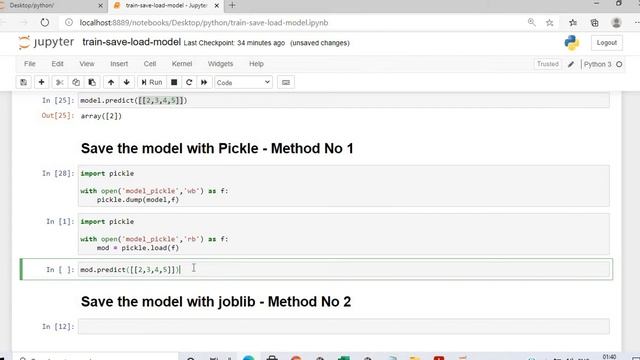Click the pencil edit mode icon
Image resolution: width=640 pixels, height=360 pixels.
571,64
